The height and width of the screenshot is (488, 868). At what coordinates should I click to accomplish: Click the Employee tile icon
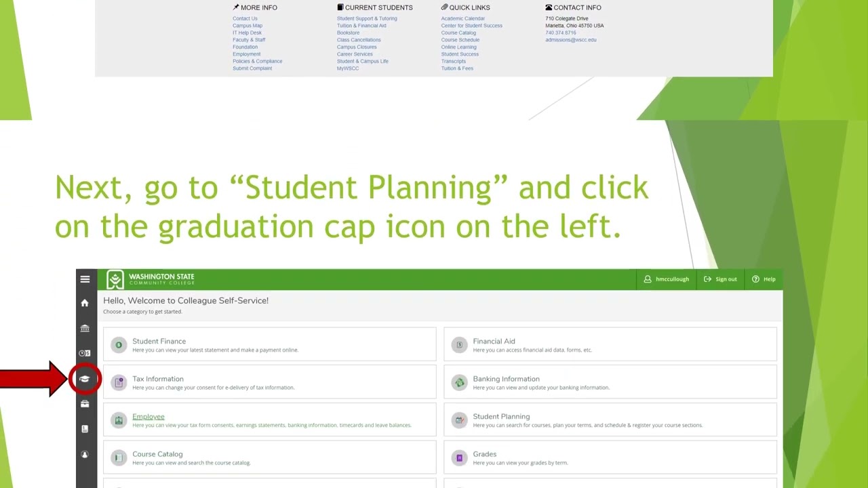119,420
